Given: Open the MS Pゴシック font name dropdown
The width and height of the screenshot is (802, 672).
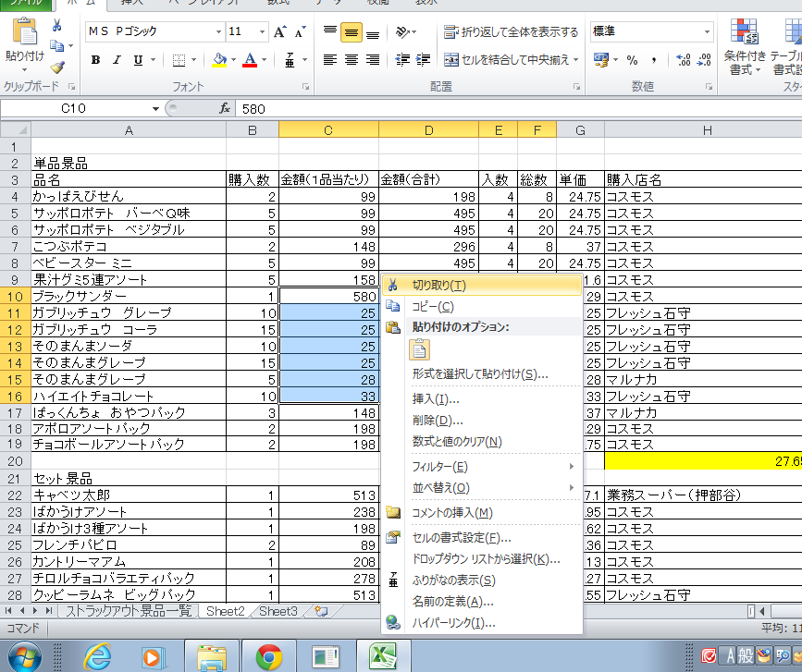Looking at the screenshot, I should [218, 31].
